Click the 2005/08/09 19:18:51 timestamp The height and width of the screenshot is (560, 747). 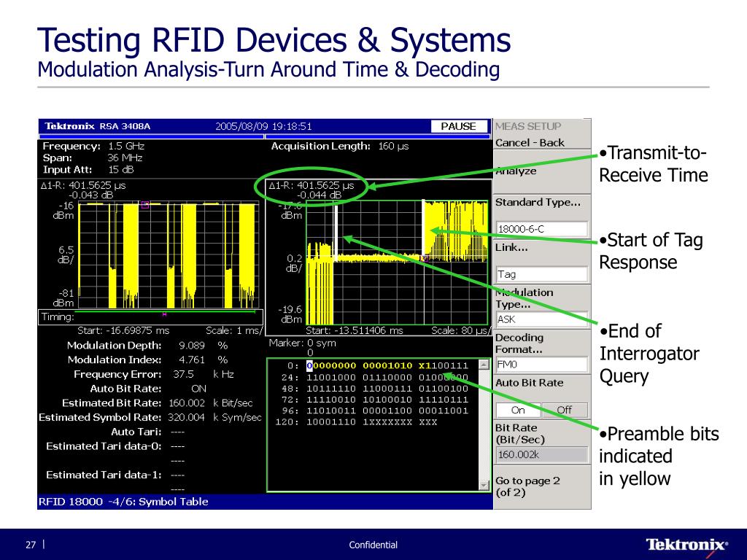(263, 126)
